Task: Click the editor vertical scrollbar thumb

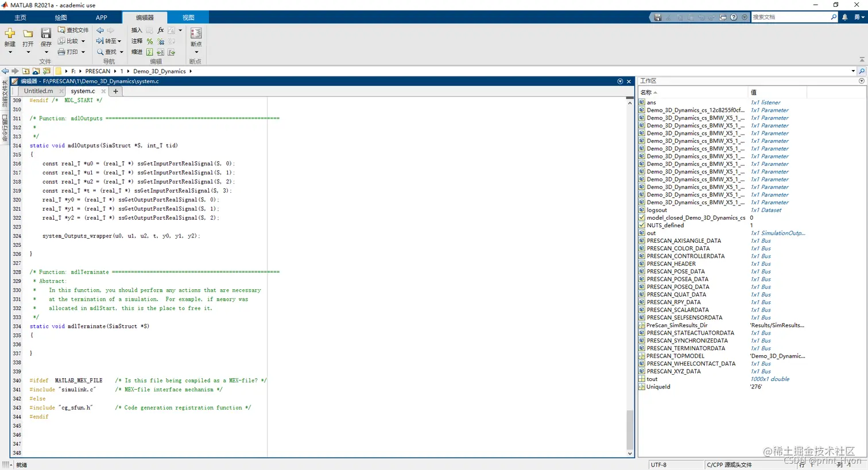Action: pos(630,429)
